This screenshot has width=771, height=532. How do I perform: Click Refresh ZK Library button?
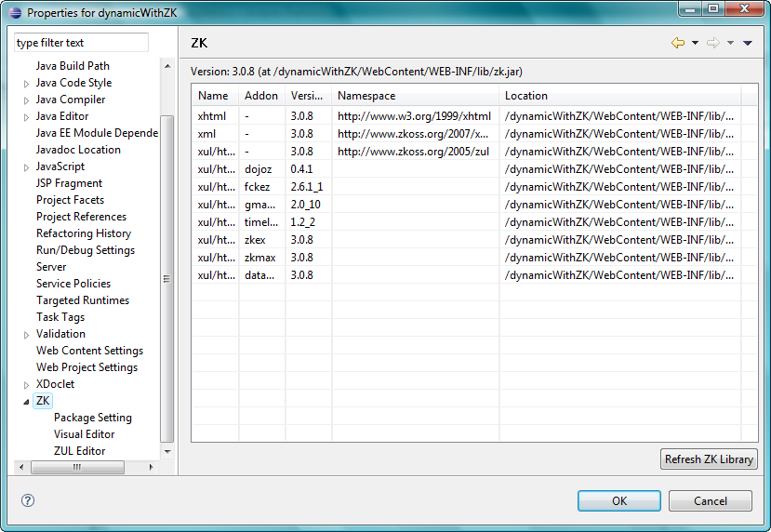(709, 459)
